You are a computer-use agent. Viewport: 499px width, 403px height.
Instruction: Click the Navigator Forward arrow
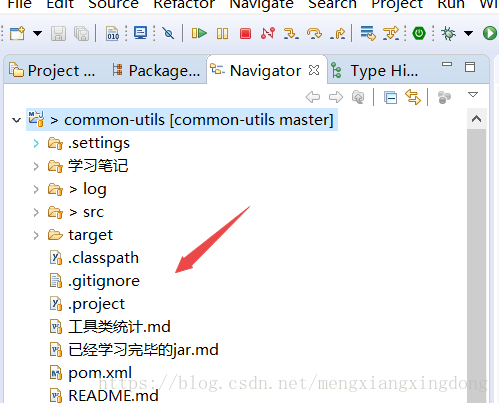pos(336,97)
